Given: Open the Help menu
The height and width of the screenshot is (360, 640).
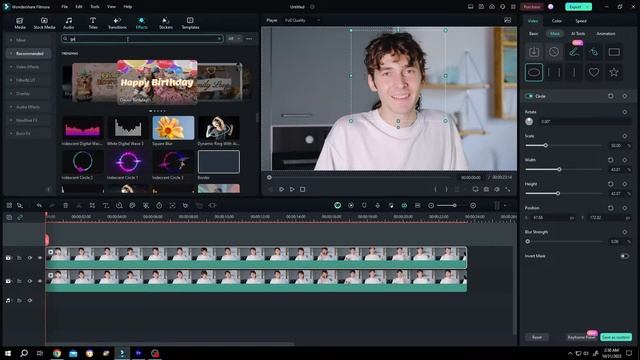Looking at the screenshot, I should click(x=128, y=7).
